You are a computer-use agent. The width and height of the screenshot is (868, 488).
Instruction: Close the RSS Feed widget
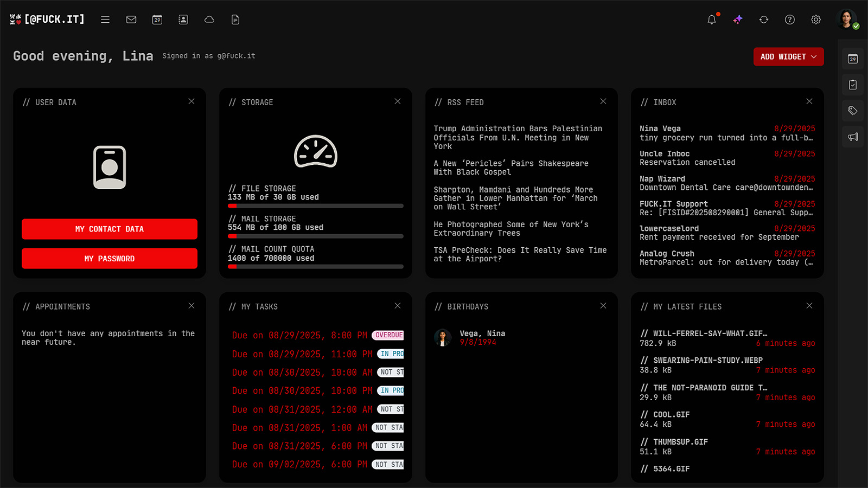[x=603, y=101]
